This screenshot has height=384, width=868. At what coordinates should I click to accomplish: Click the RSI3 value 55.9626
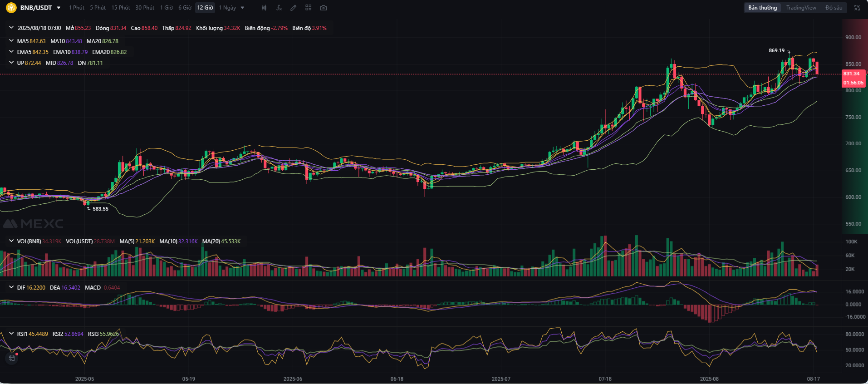click(109, 334)
